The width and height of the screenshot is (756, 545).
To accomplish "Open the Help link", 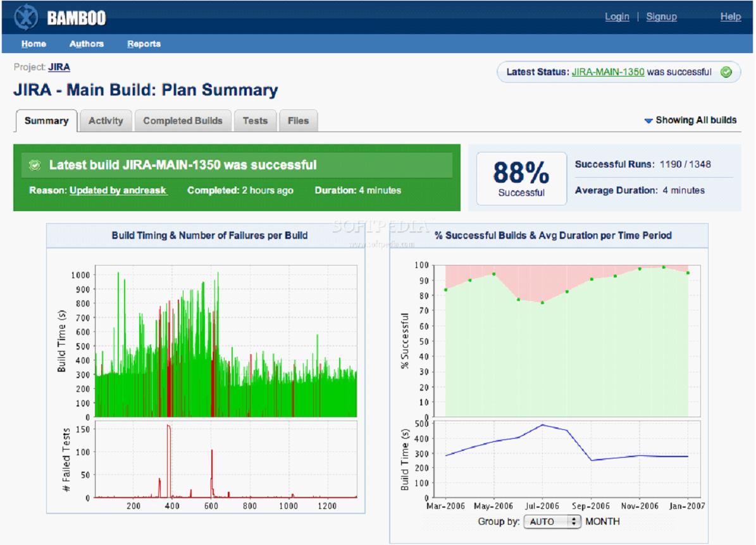I will click(x=731, y=17).
